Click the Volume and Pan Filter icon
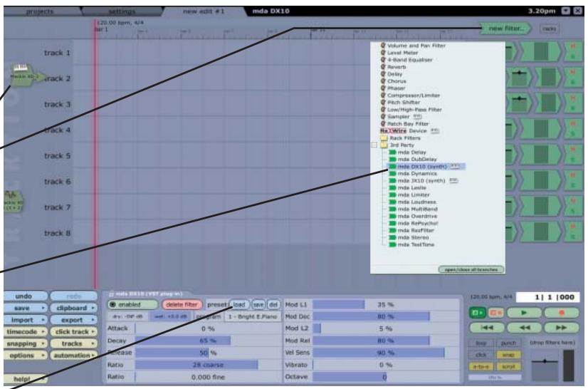 pyautogui.click(x=383, y=46)
